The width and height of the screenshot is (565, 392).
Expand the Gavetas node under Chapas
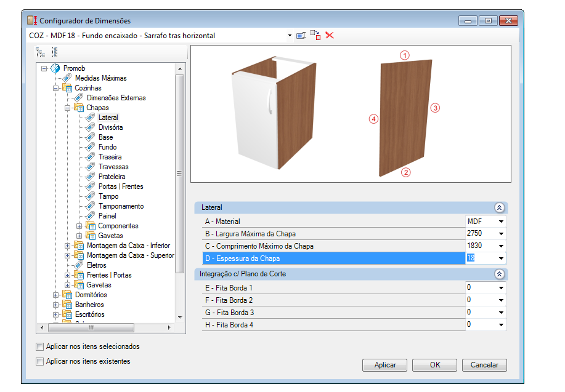tap(79, 236)
